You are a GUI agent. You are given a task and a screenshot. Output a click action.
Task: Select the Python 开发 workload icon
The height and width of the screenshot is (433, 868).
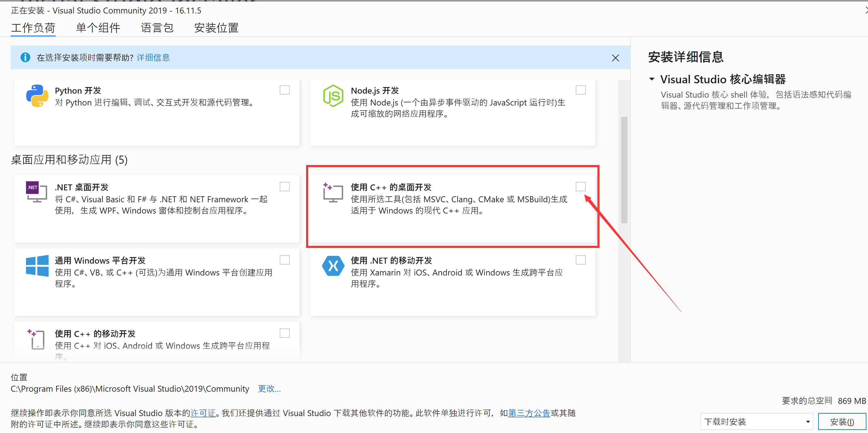click(37, 95)
